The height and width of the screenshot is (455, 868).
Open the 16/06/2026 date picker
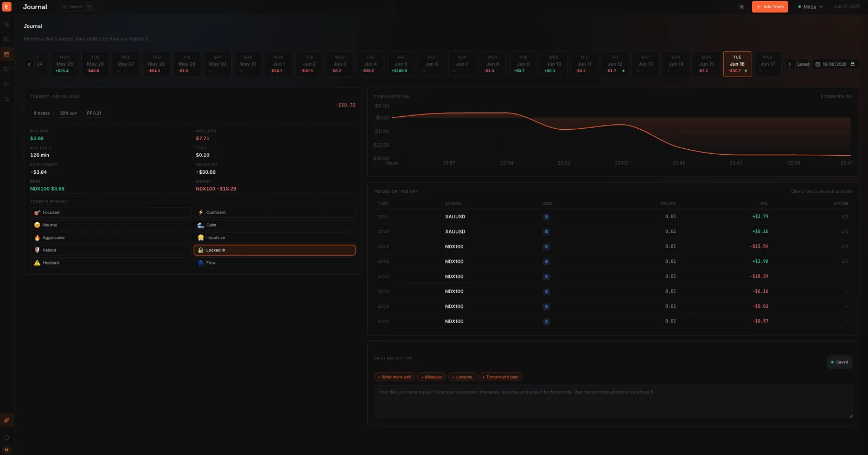click(835, 64)
